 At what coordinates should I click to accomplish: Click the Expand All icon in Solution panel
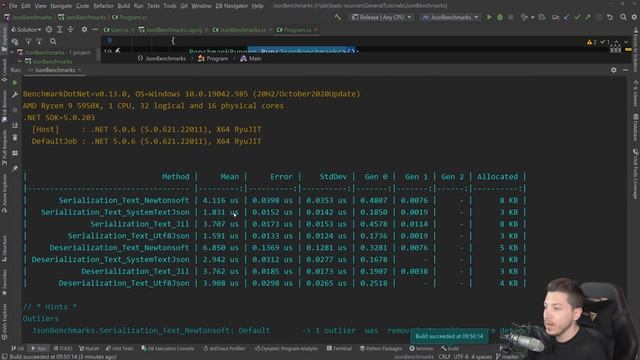click(60, 30)
